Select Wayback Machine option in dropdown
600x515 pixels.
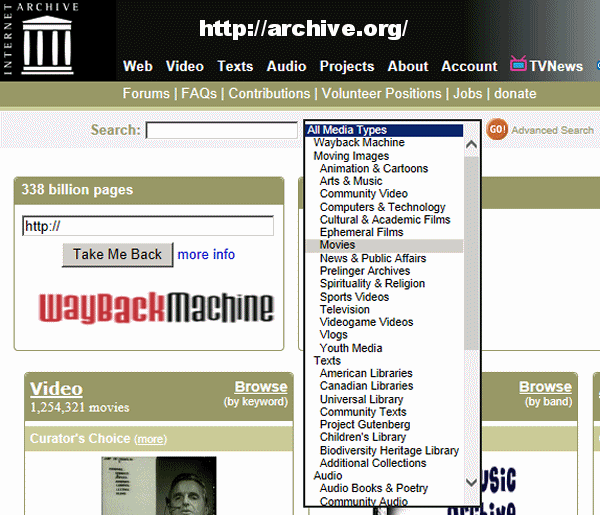385,143
